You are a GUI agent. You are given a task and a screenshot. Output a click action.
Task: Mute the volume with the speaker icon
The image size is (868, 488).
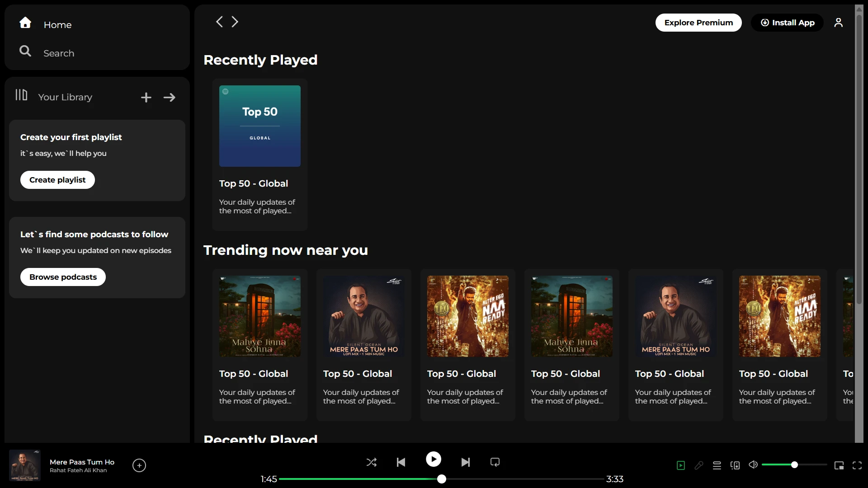tap(752, 465)
